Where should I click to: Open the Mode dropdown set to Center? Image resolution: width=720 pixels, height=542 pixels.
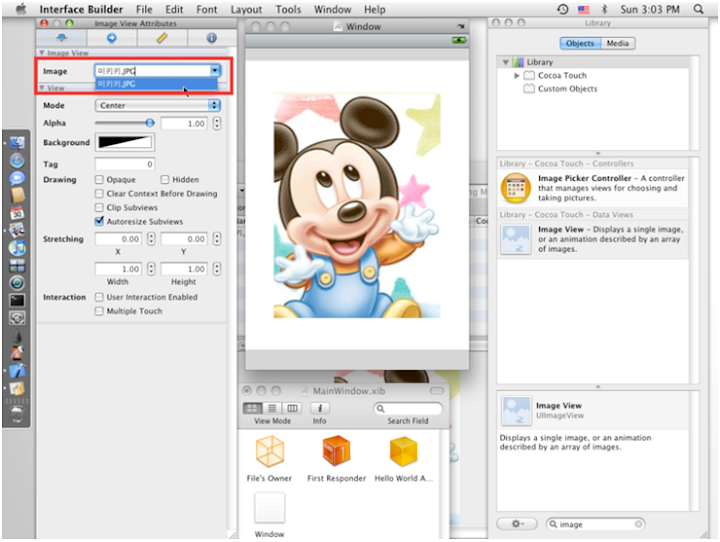pyautogui.click(x=158, y=105)
